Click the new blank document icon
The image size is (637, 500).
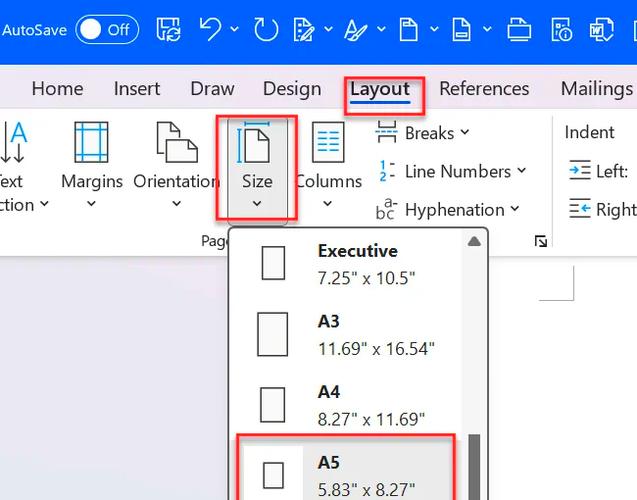pyautogui.click(x=408, y=30)
